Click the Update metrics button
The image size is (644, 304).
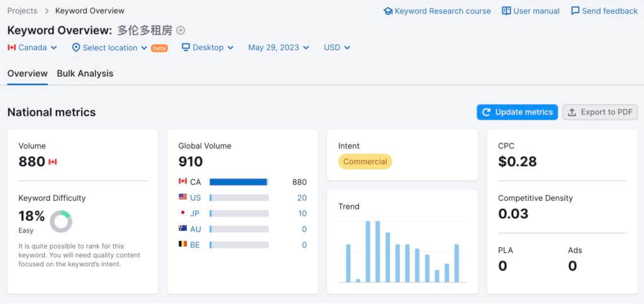(x=517, y=112)
